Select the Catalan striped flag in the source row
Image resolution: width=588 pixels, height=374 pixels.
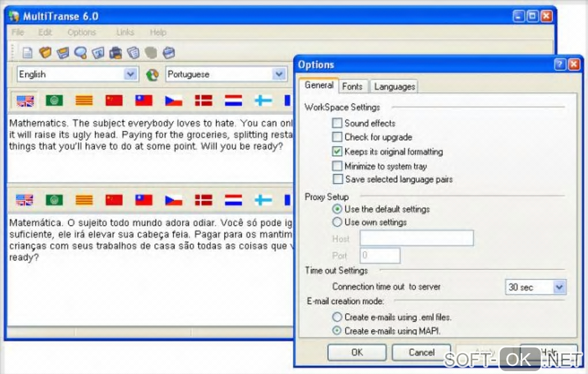[84, 100]
